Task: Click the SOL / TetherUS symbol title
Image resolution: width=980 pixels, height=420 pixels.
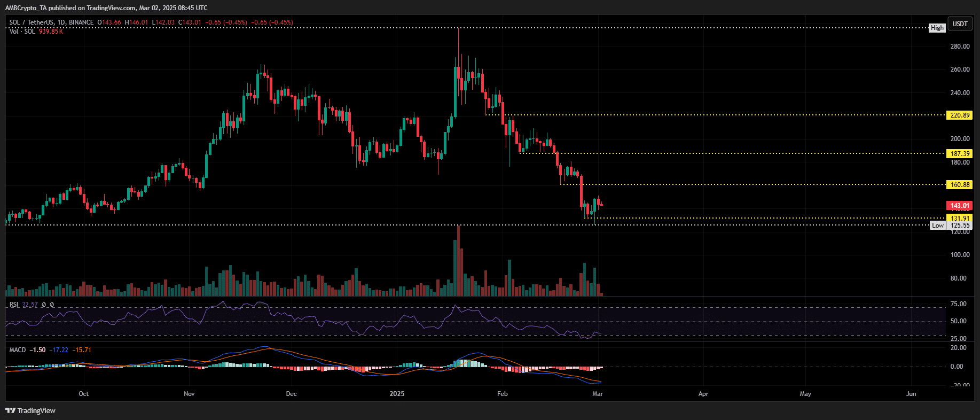Action: [x=51, y=22]
